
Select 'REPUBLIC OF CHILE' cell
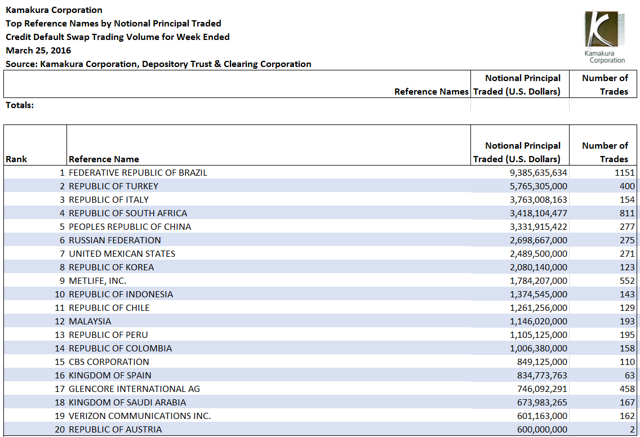click(x=109, y=308)
